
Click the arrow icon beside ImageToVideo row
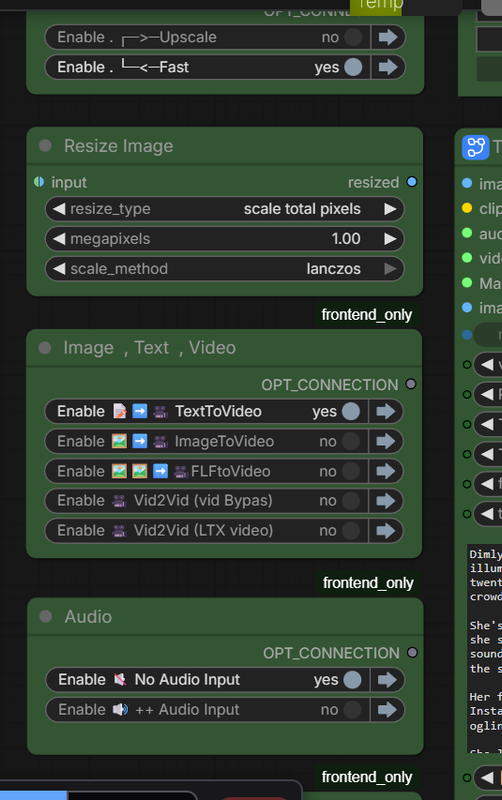(x=386, y=441)
